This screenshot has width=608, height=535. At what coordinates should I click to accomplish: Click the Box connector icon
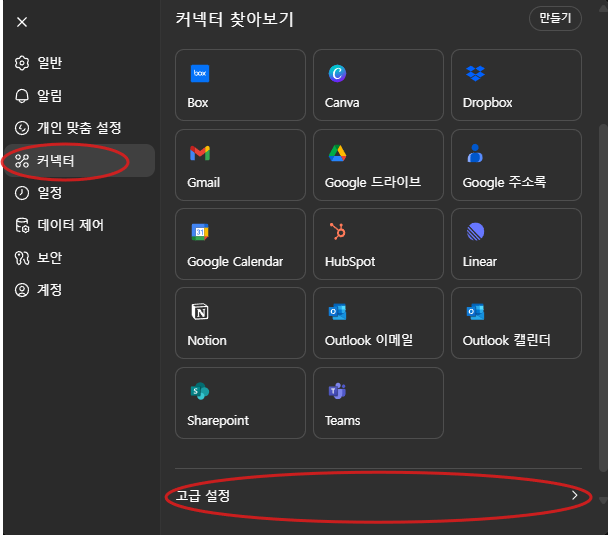click(199, 74)
